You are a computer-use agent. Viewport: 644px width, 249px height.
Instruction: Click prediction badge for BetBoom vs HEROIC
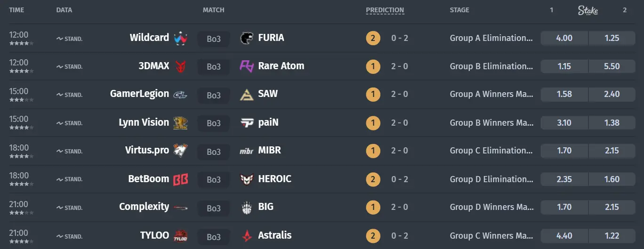(372, 179)
